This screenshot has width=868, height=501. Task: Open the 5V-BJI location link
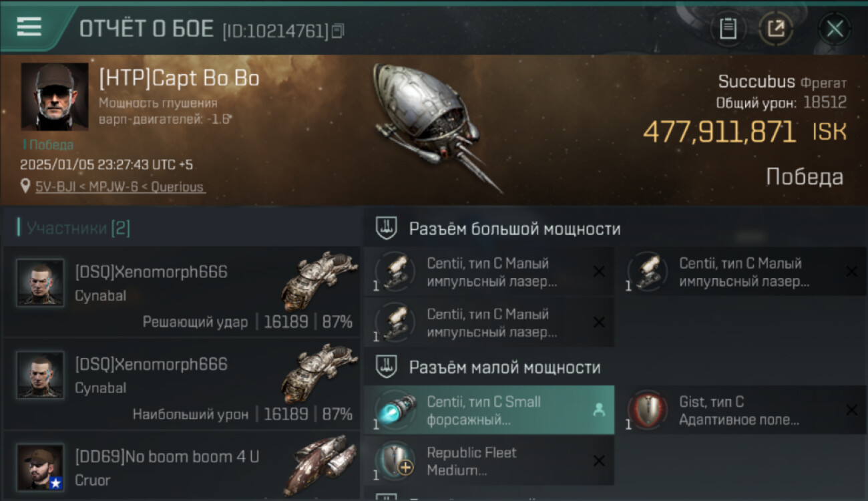click(120, 187)
